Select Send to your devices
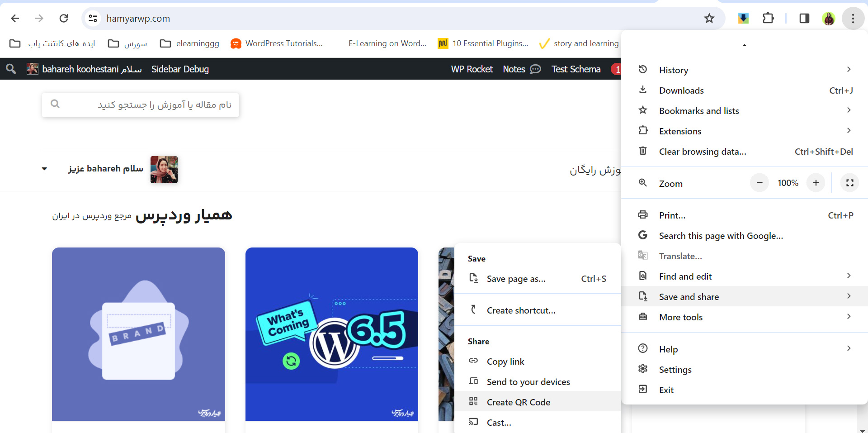 (538, 381)
